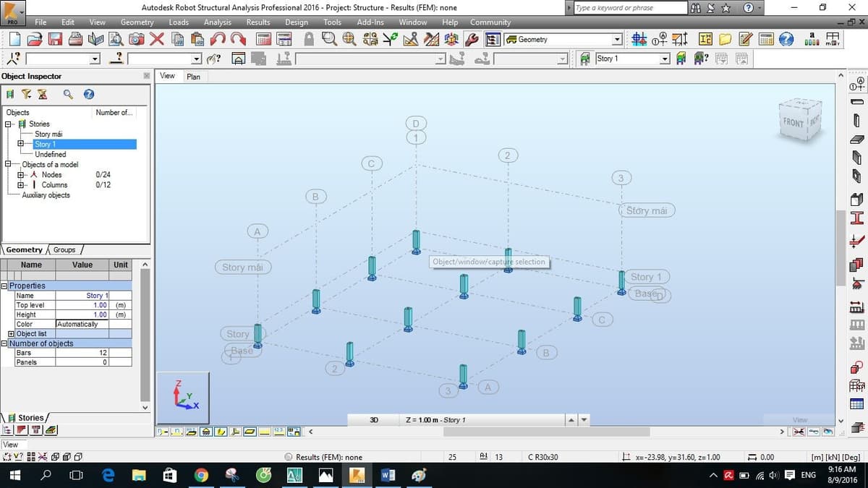The height and width of the screenshot is (488, 868).
Task: Open the node selection combo box
Action: point(95,59)
